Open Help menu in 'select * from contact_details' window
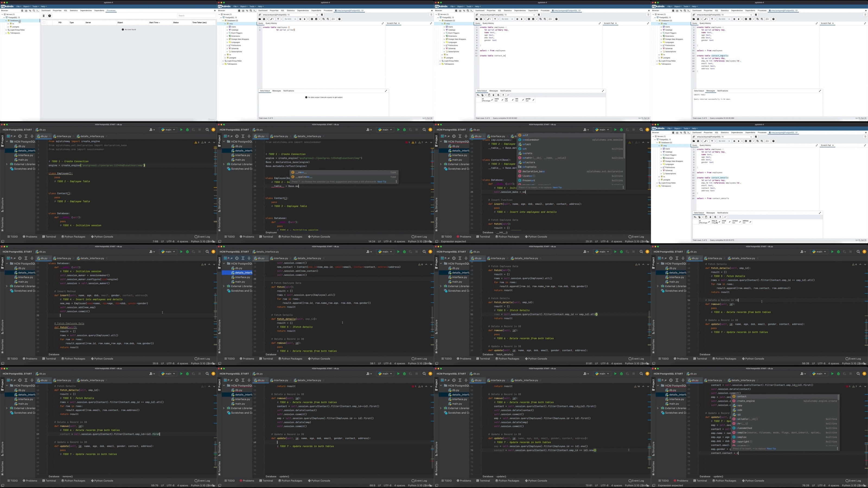Viewport: 868px width, 488px height. coord(694,128)
